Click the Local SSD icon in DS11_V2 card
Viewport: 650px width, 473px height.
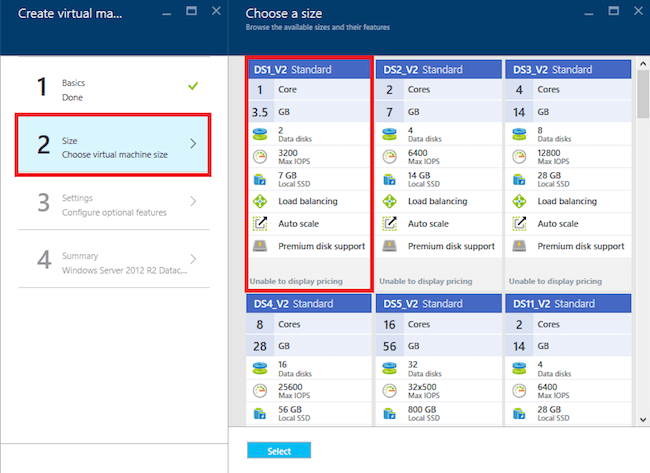(519, 413)
